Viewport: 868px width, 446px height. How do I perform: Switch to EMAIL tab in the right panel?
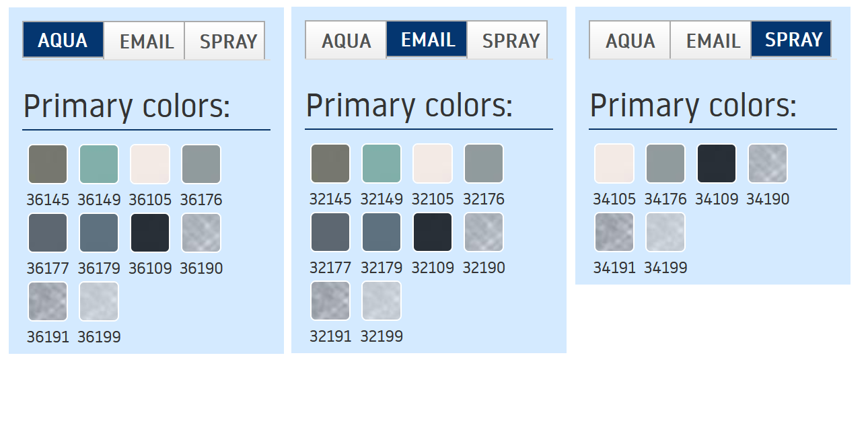click(711, 40)
